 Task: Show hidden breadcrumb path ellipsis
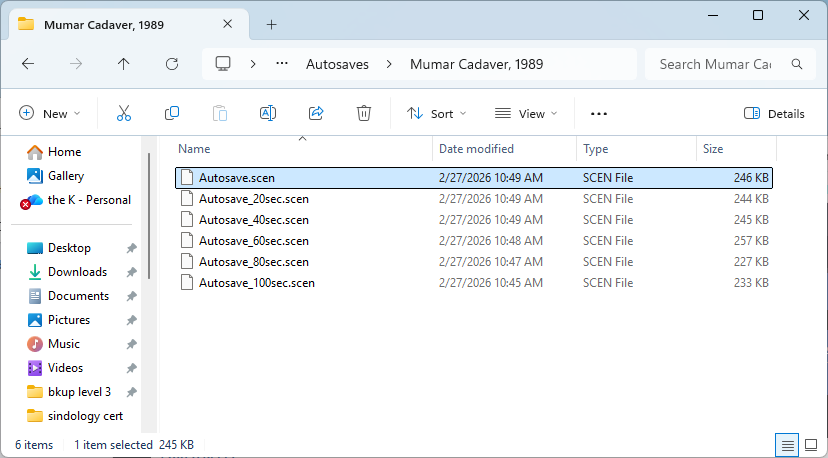pos(282,64)
